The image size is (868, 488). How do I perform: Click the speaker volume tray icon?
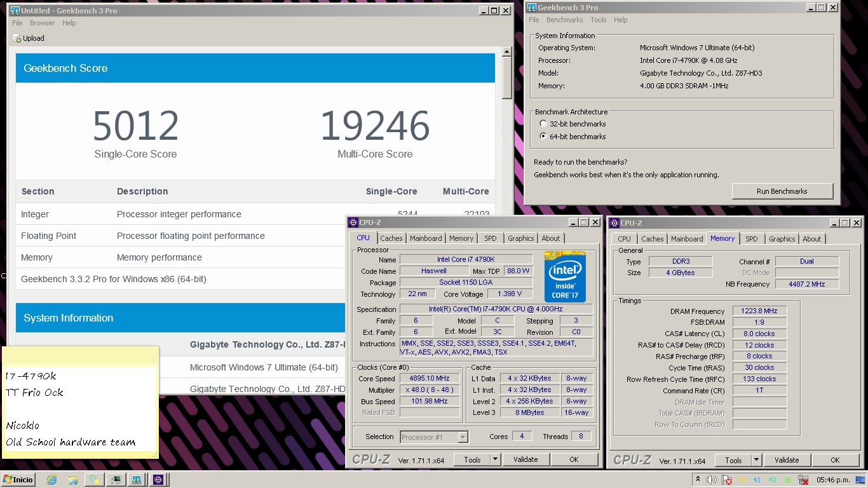tap(712, 480)
